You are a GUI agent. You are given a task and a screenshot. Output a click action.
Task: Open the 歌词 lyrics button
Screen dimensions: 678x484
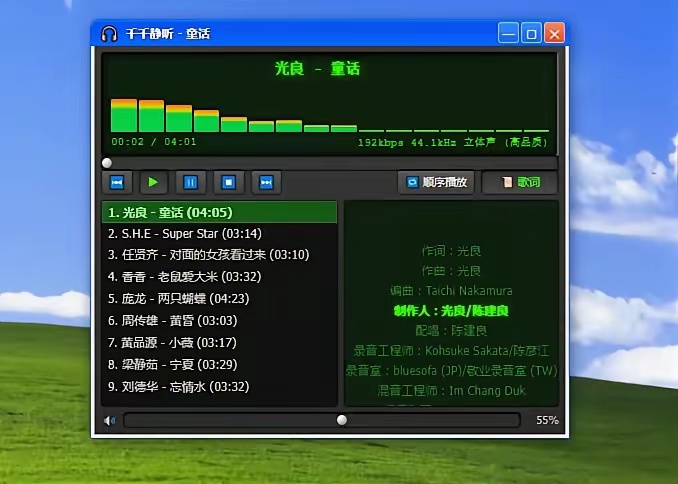click(x=520, y=182)
